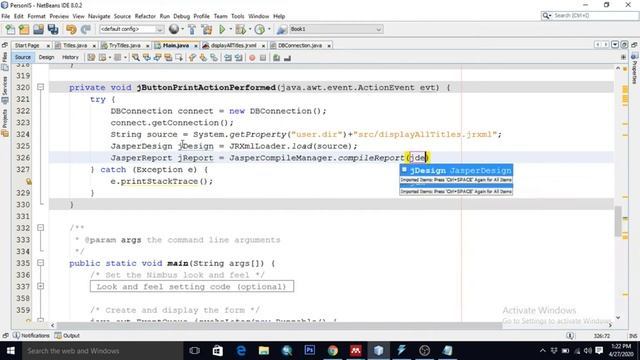Open the Output panel button
The width and height of the screenshot is (640, 360).
pos(67,336)
